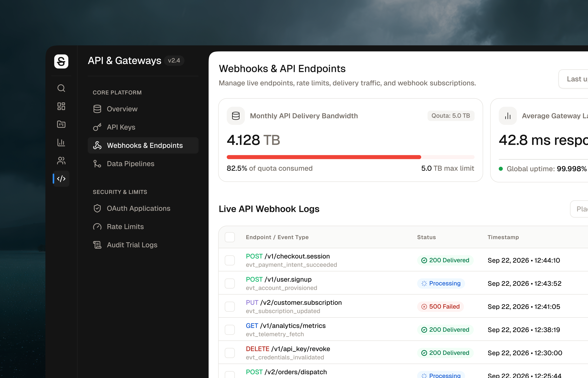Click the v2.4 version badge

(174, 61)
